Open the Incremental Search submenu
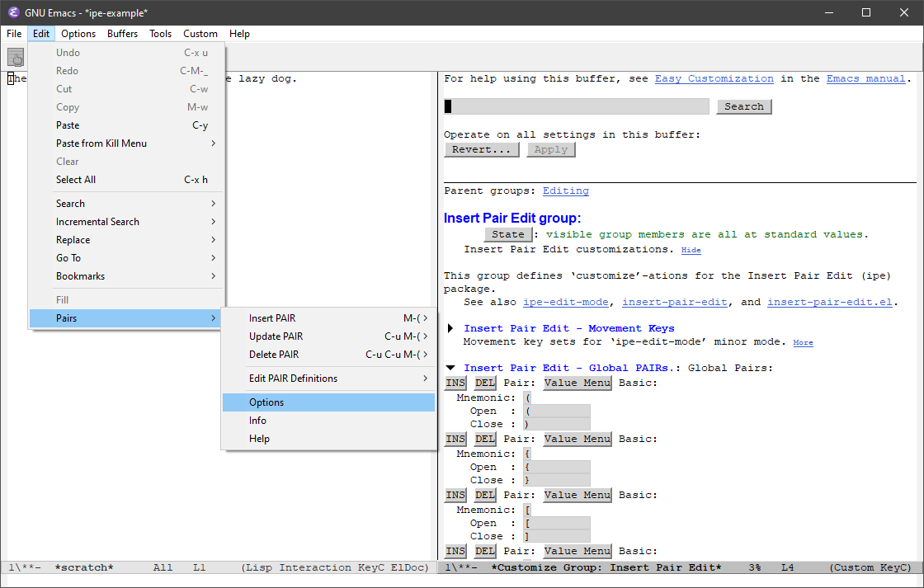This screenshot has height=588, width=924. [x=126, y=222]
